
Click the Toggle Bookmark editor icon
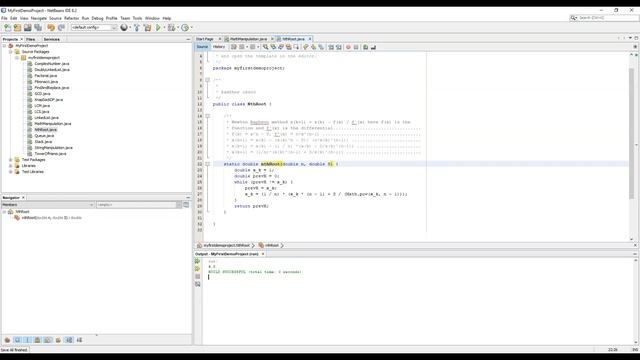tap(321, 47)
